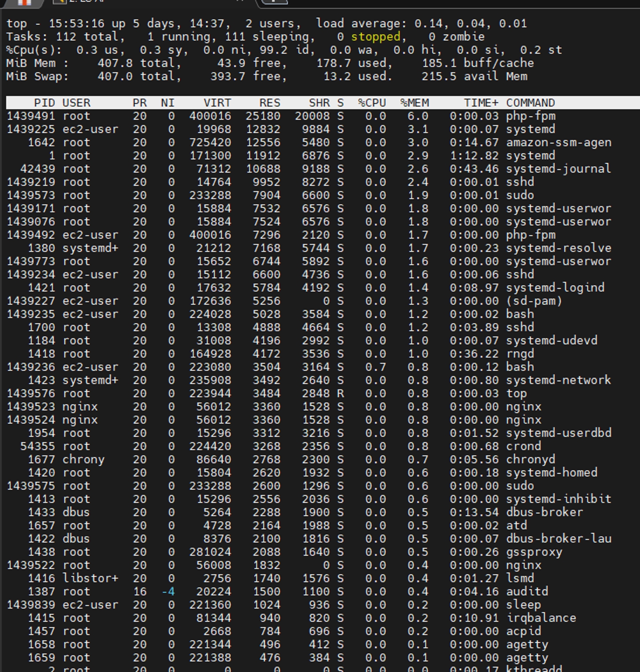640x672 pixels.
Task: Click the 'amazon-ssm-agen' command
Action: click(559, 142)
